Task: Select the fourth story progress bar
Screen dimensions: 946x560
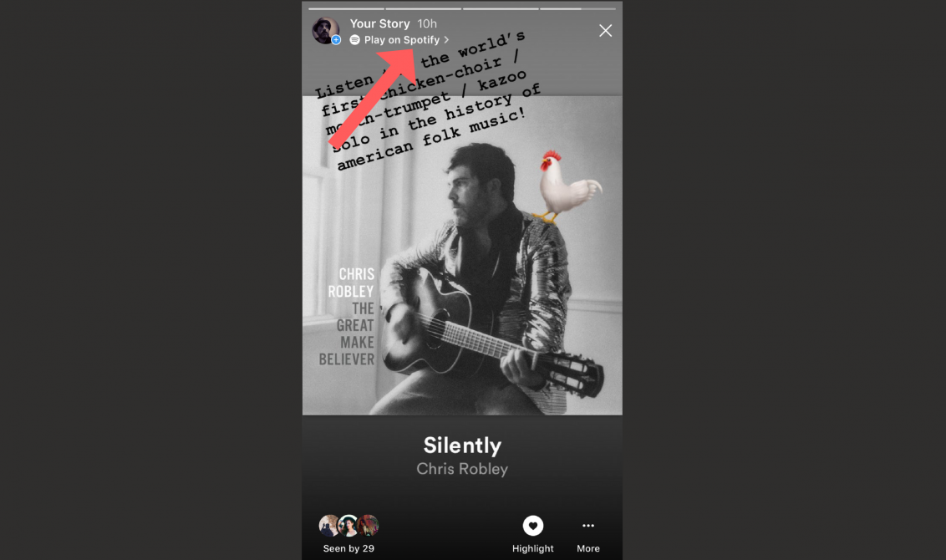Action: (578, 8)
